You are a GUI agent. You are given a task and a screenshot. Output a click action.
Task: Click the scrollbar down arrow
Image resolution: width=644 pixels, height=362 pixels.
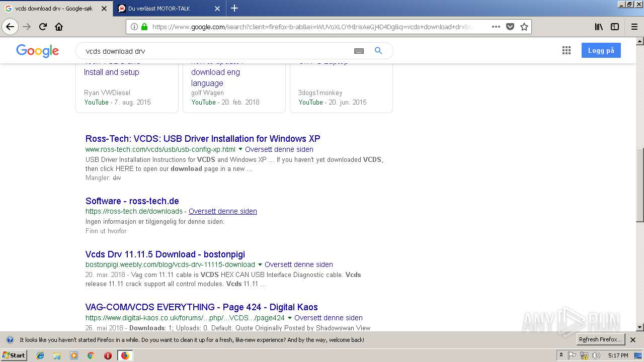point(639,327)
